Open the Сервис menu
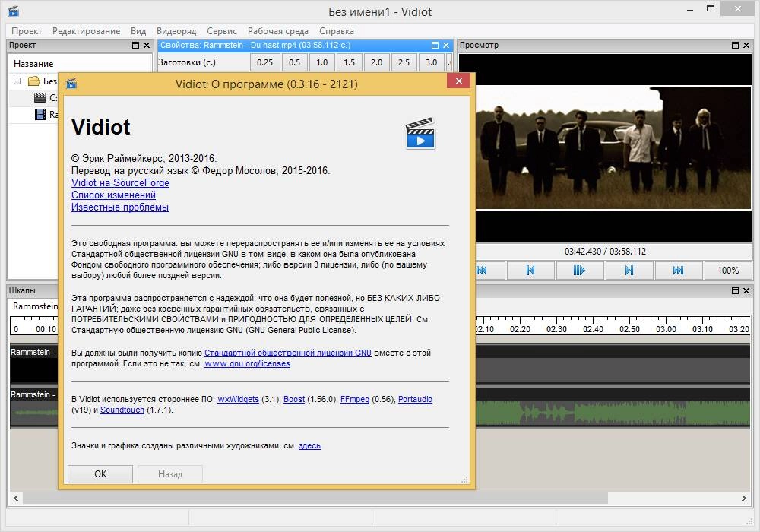The image size is (760, 532). pyautogui.click(x=222, y=31)
